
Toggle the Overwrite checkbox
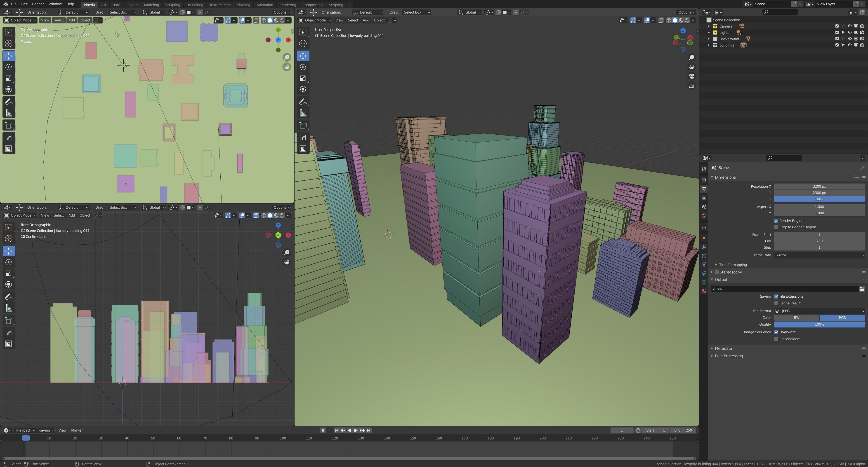[x=776, y=332]
